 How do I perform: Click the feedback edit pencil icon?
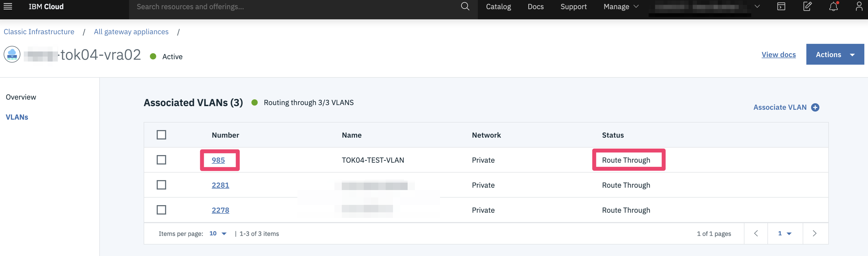[807, 7]
